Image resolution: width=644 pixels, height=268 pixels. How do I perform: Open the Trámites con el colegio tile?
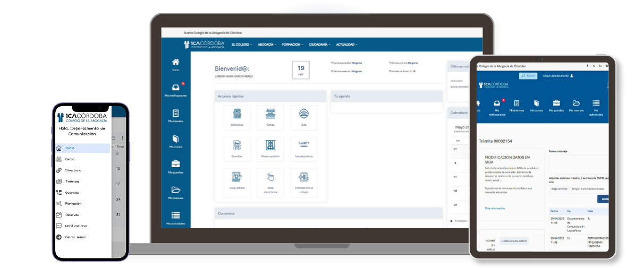(x=303, y=182)
